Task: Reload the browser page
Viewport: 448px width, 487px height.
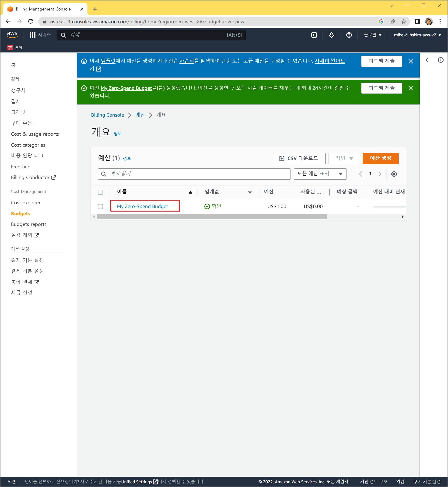Action: [x=31, y=21]
